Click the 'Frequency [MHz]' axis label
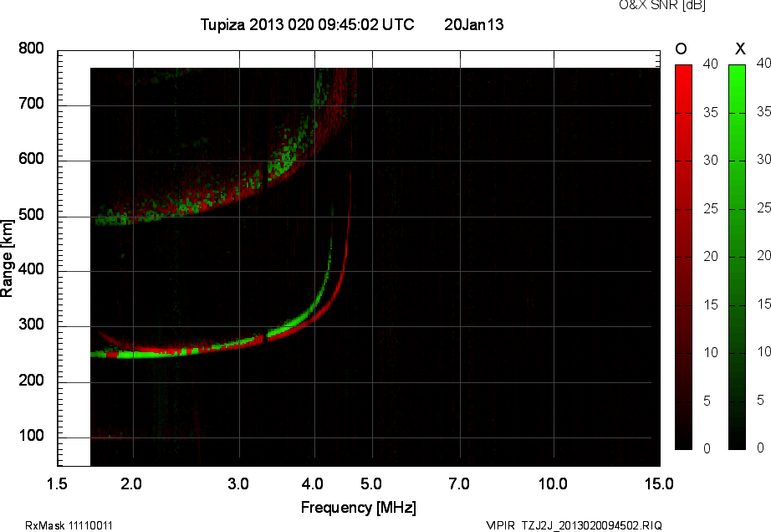 point(359,508)
